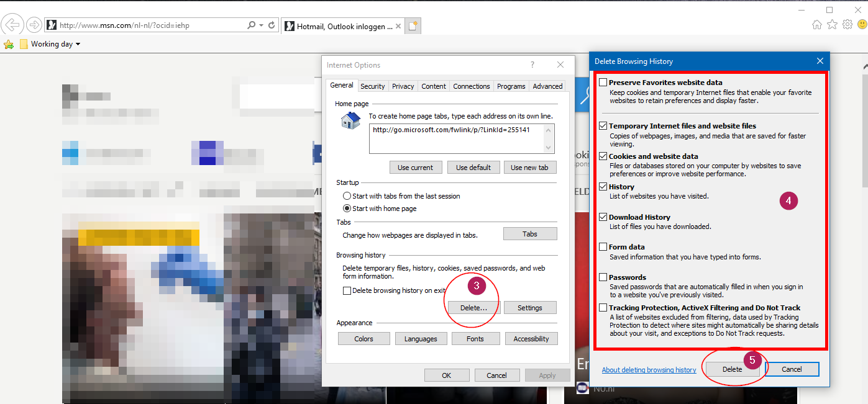
Task: Click the Use default button
Action: coord(473,168)
